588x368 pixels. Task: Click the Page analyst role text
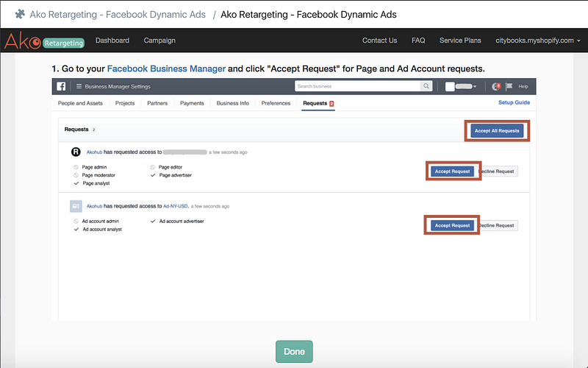pos(96,183)
